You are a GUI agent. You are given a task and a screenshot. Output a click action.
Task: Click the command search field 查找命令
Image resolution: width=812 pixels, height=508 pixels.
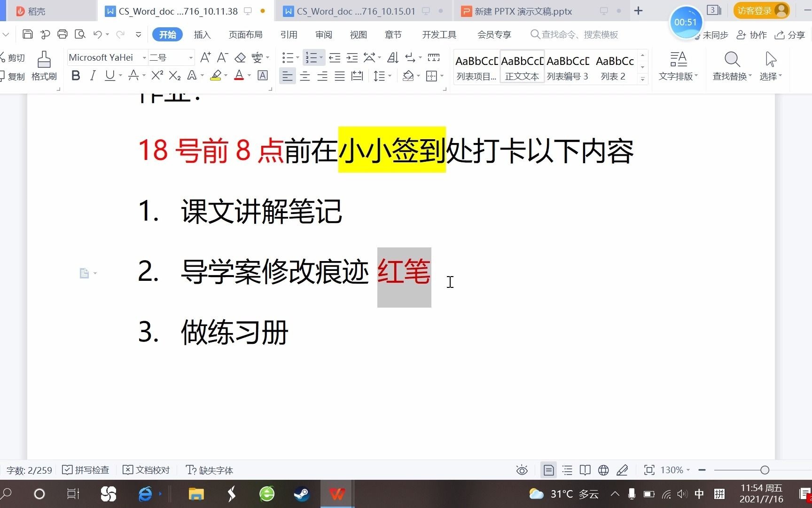[x=574, y=35]
